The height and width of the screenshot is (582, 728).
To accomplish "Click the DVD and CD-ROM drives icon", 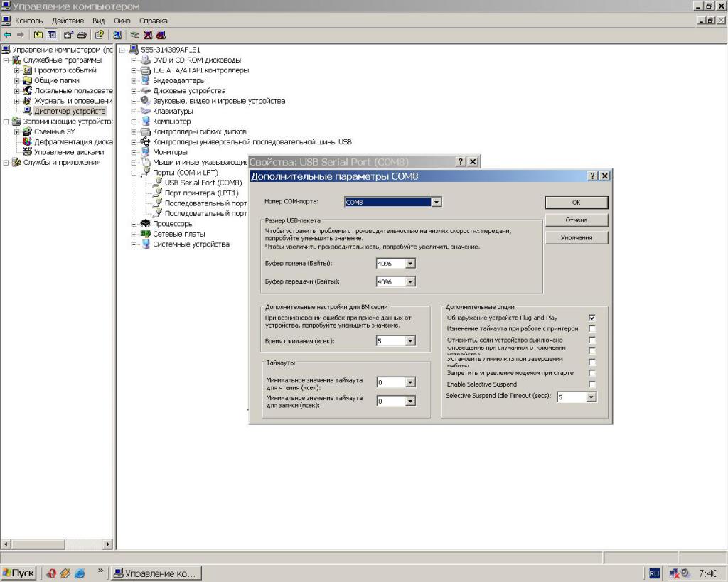I will click(145, 60).
